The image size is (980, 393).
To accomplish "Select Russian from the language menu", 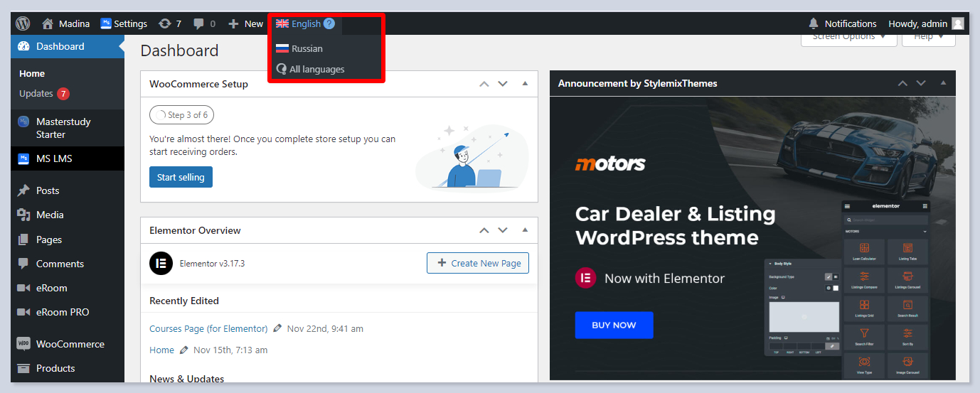I will [307, 48].
